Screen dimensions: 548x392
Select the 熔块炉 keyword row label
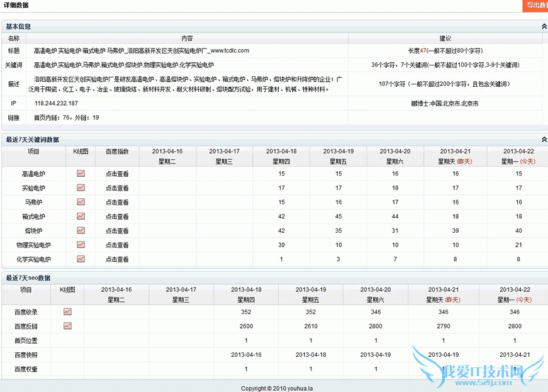click(33, 231)
